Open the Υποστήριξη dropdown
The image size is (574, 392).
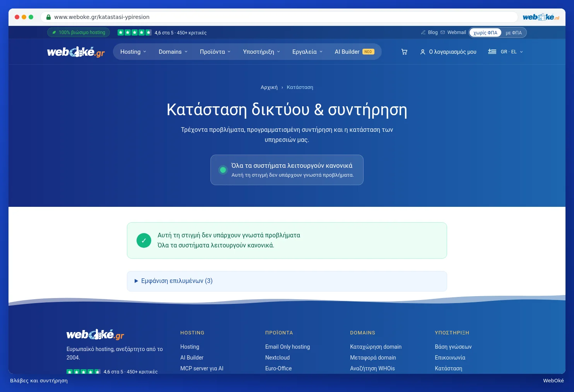(x=261, y=52)
